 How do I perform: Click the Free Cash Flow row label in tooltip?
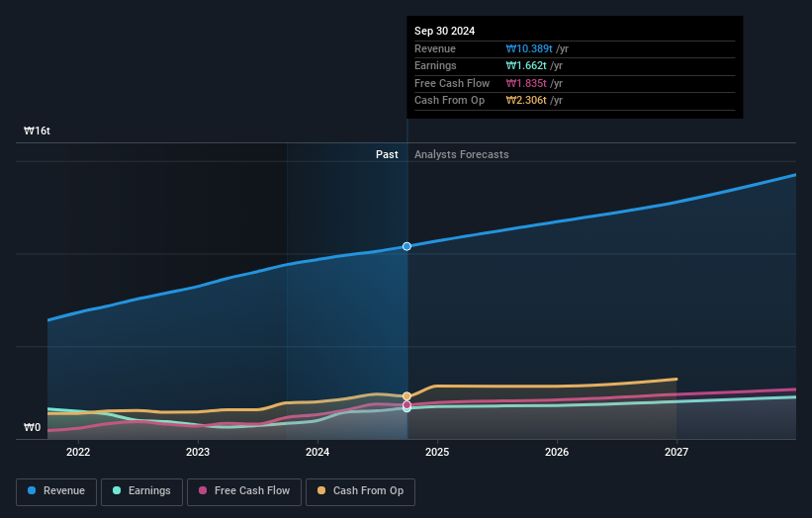452,83
